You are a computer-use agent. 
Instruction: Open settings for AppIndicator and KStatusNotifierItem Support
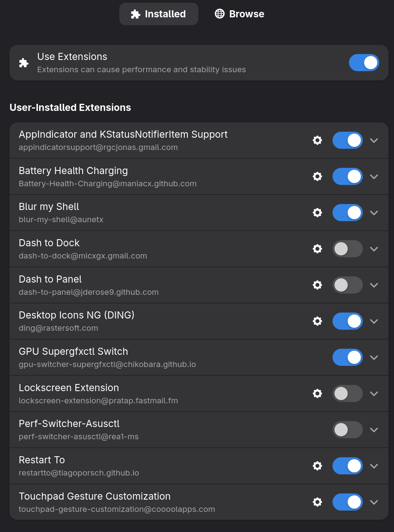317,140
